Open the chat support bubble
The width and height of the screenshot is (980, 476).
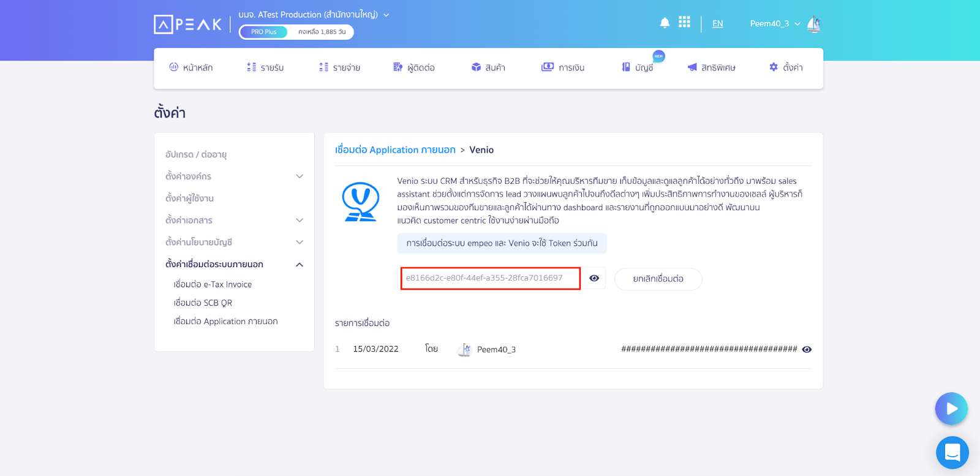click(952, 453)
